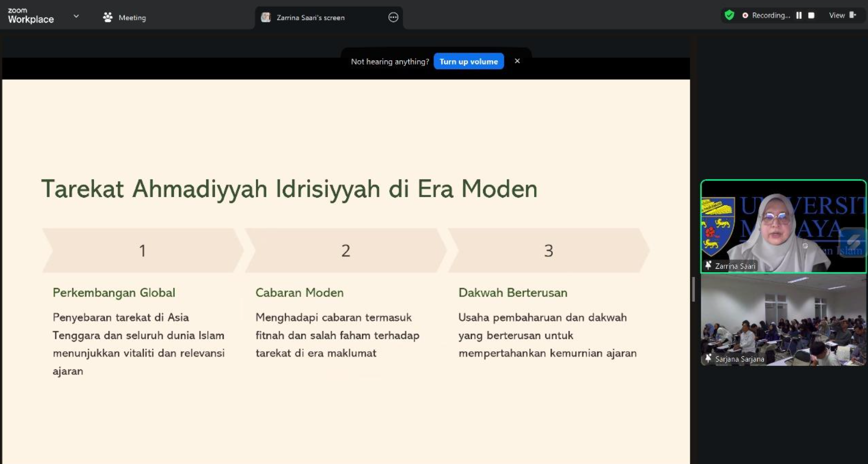Viewport: 868px width, 464px height.
Task: Expand the Zoom Workplace chevron dropdown
Action: click(76, 16)
